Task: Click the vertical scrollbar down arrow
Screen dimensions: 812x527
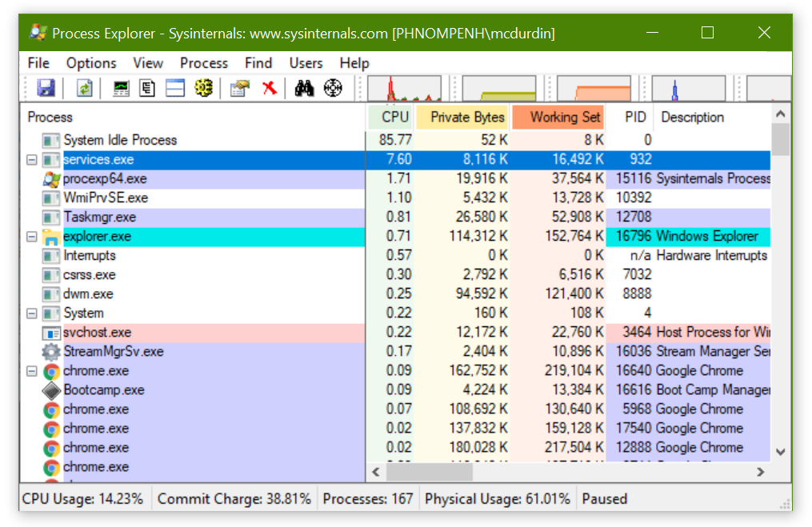Action: click(x=781, y=452)
